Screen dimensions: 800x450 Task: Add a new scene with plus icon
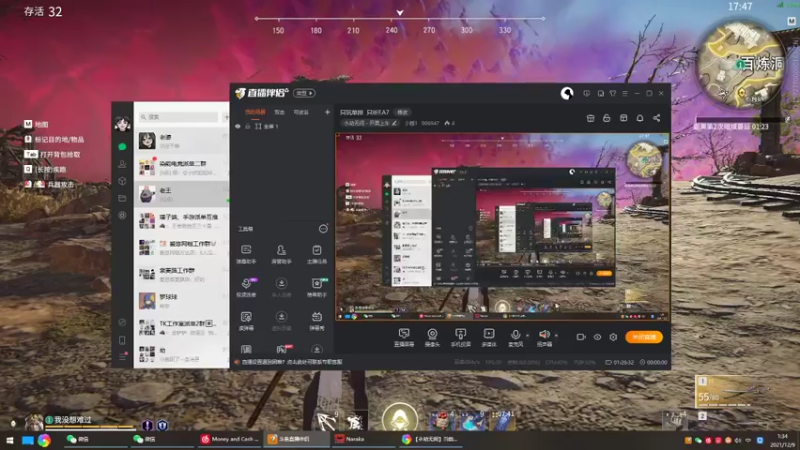coord(327,112)
